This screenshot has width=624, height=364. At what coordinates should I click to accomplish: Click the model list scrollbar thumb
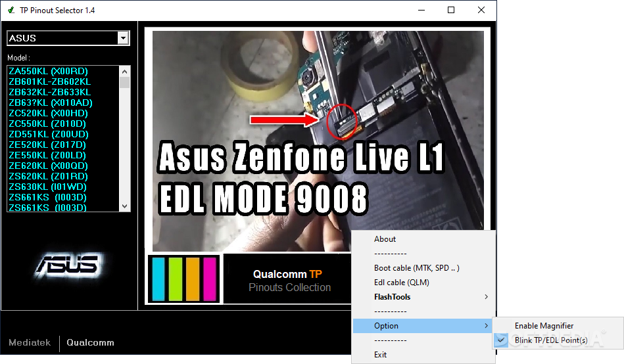[124, 82]
